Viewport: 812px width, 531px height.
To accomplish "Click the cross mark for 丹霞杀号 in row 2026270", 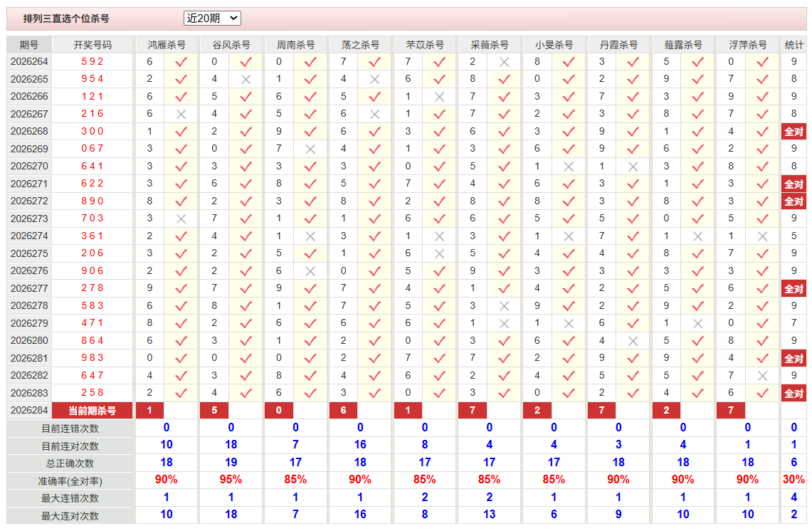I will [633, 167].
